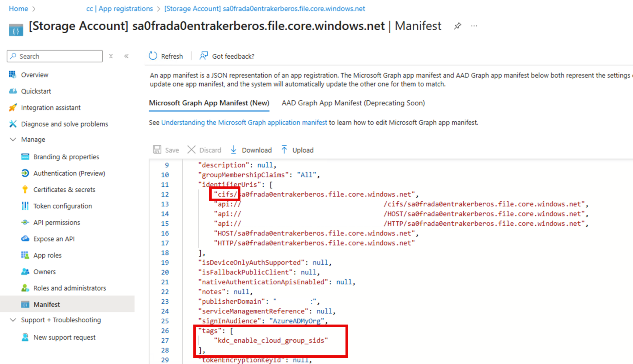633x364 pixels.
Task: Click "groupMembershipClaims" text on line 10
Action: (x=243, y=175)
